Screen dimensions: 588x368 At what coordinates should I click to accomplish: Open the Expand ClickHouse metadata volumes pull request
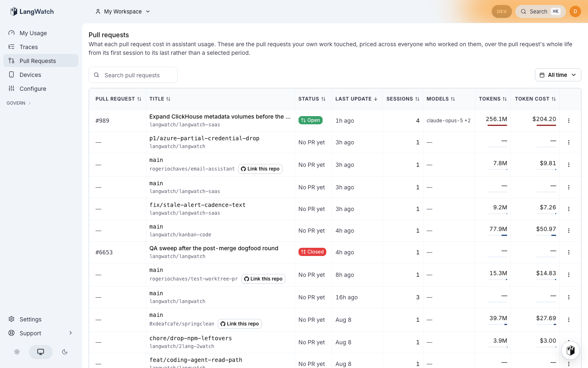[x=220, y=117]
